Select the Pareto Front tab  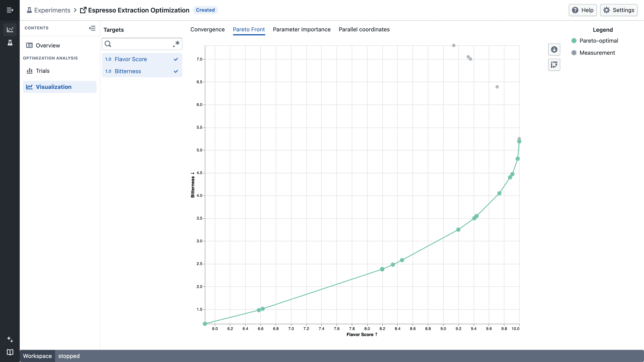tap(249, 30)
